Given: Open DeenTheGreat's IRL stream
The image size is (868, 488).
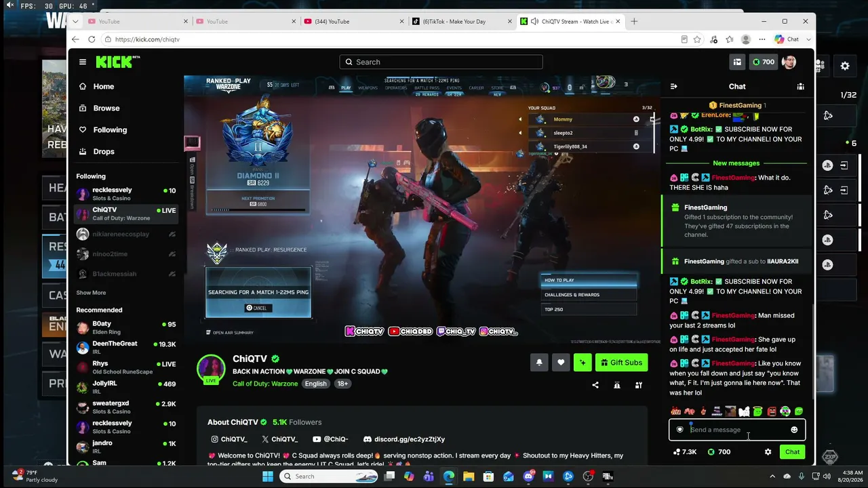Looking at the screenshot, I should 127,348.
